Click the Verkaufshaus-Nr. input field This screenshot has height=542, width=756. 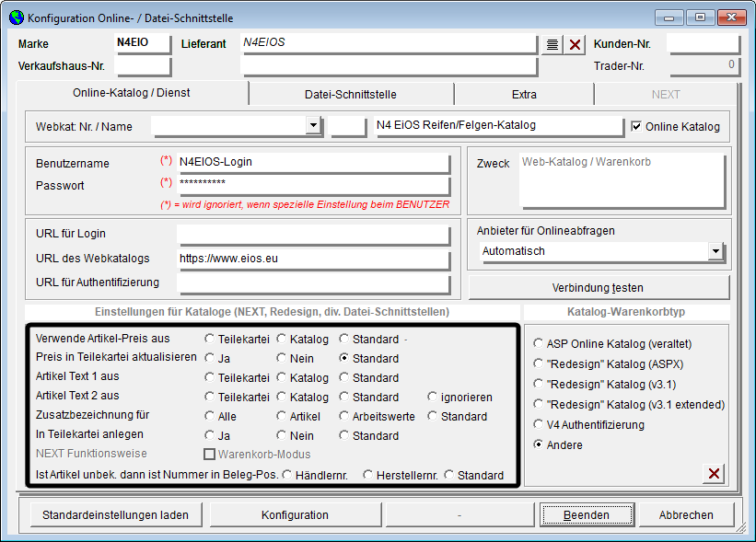click(x=143, y=66)
